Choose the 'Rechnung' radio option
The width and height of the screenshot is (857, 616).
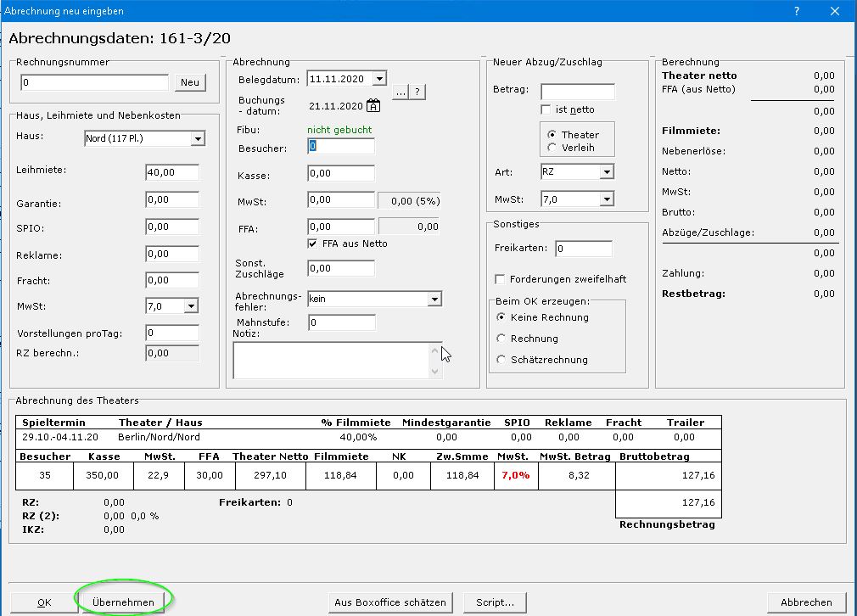tap(501, 339)
